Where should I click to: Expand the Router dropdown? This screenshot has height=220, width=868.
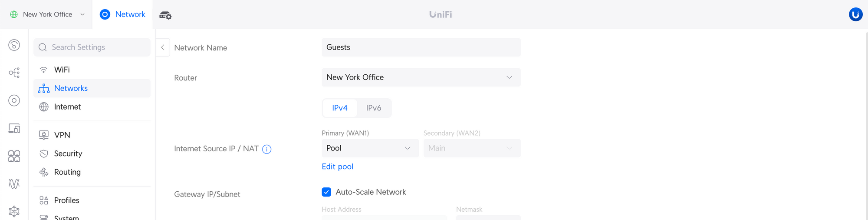(421, 77)
